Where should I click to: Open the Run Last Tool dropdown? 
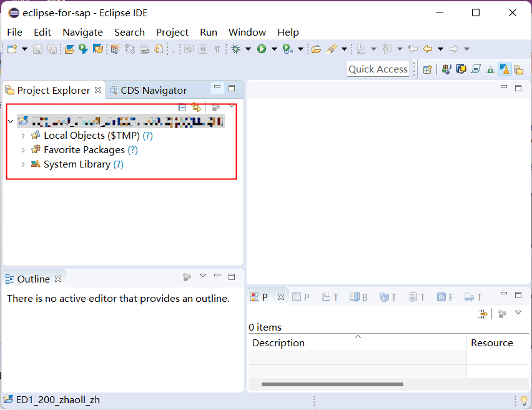pos(300,49)
